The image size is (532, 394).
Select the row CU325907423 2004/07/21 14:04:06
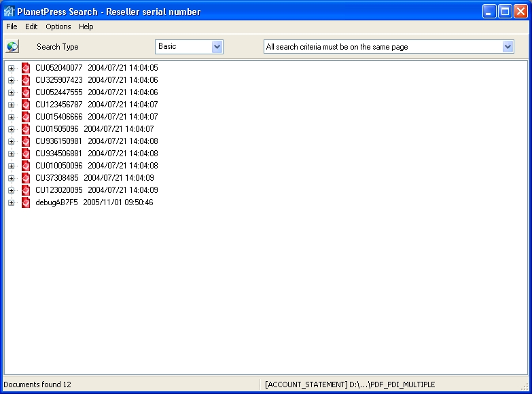coord(96,80)
